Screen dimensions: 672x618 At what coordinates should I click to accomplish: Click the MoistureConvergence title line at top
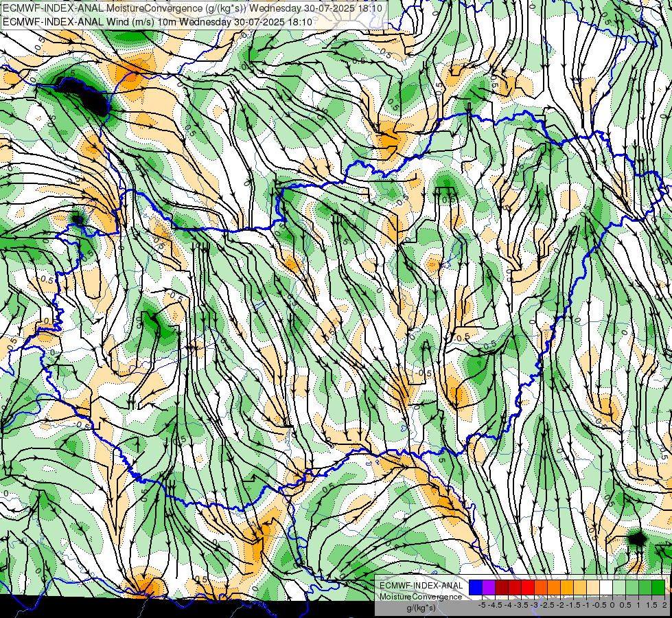point(192,8)
